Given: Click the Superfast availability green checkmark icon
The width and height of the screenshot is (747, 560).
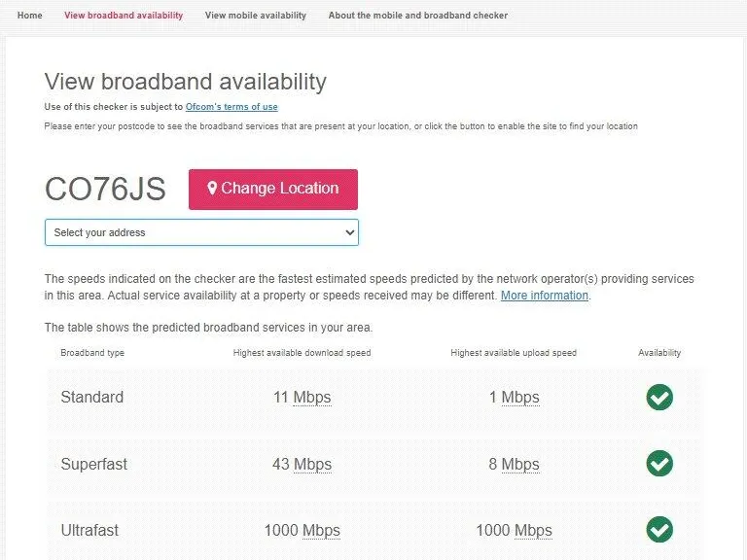Looking at the screenshot, I should pos(659,464).
